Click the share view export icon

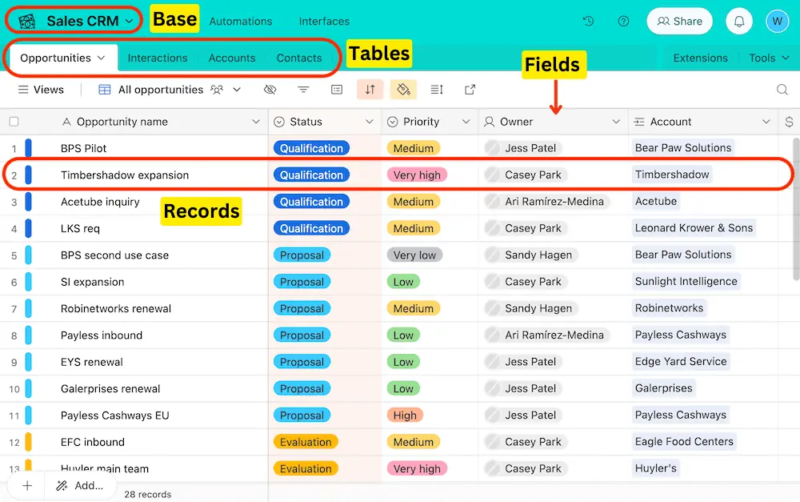pos(470,90)
